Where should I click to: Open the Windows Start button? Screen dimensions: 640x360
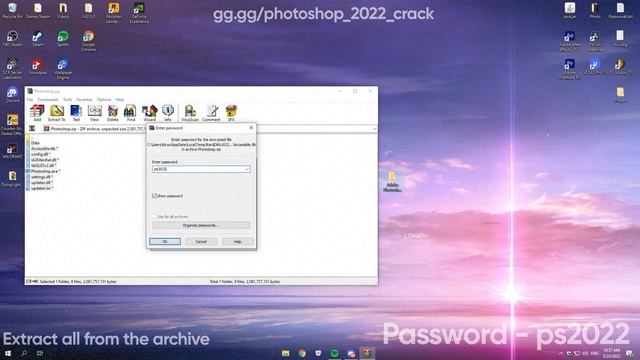[8, 353]
